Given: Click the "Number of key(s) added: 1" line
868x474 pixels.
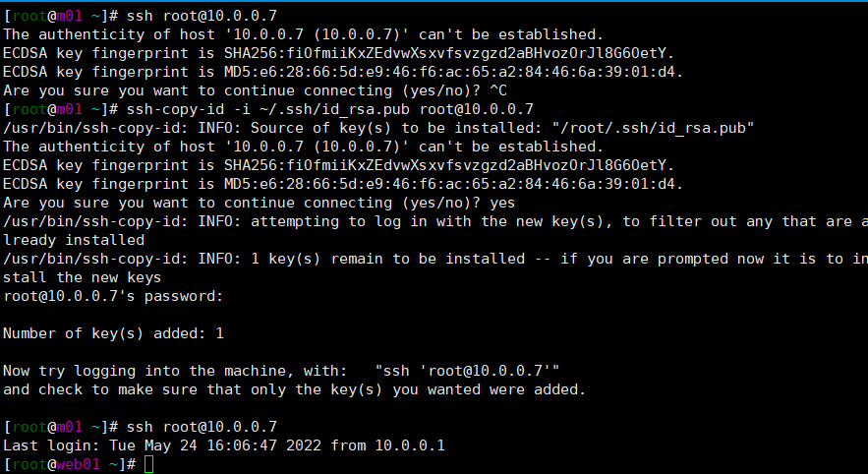Looking at the screenshot, I should tap(113, 333).
